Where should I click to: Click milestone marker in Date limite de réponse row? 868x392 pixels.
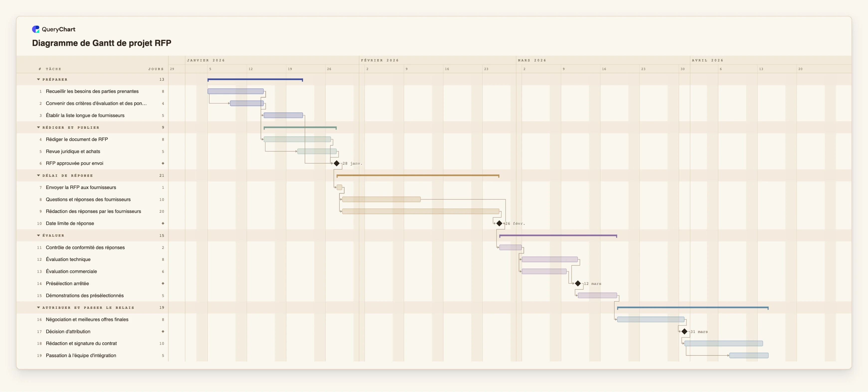(163, 223)
